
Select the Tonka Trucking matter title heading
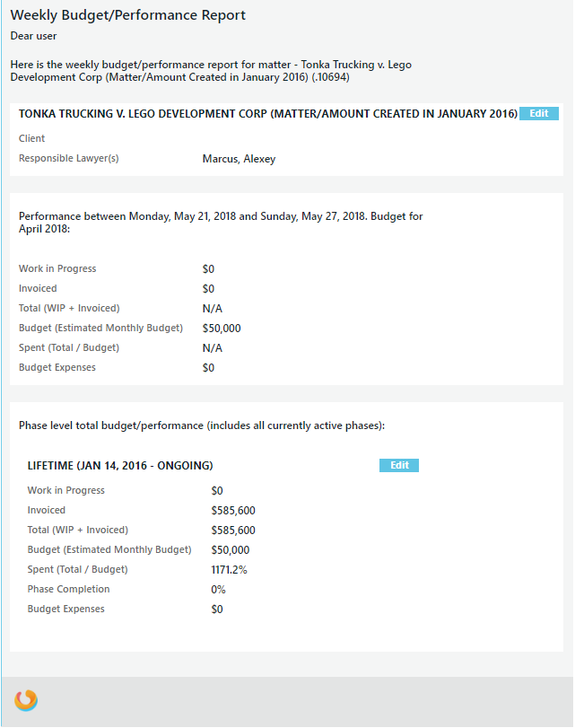pos(267,114)
